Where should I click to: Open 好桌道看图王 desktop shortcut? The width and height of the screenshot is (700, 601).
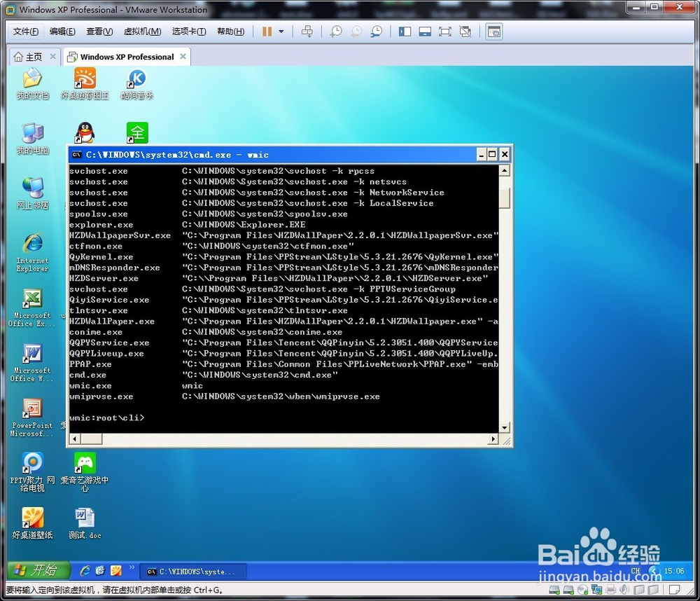pyautogui.click(x=85, y=84)
